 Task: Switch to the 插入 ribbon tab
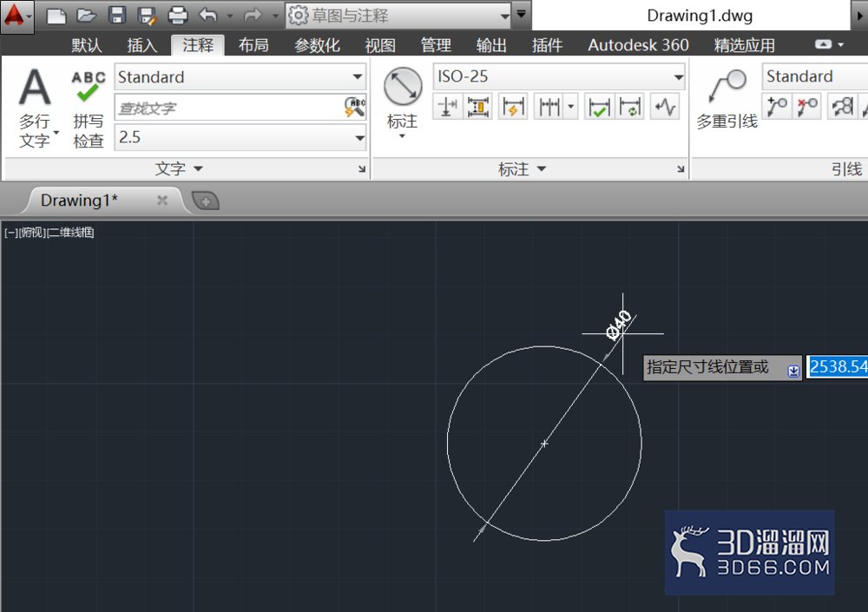142,45
